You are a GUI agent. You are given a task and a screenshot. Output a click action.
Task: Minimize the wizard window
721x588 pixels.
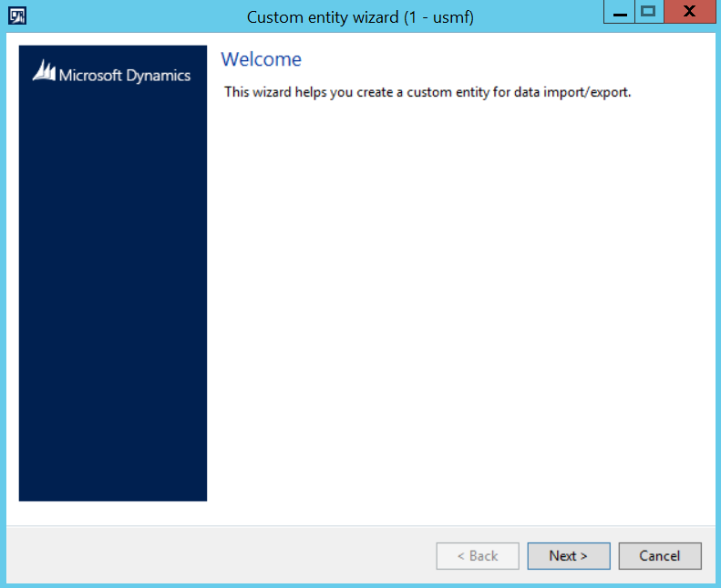coord(620,12)
